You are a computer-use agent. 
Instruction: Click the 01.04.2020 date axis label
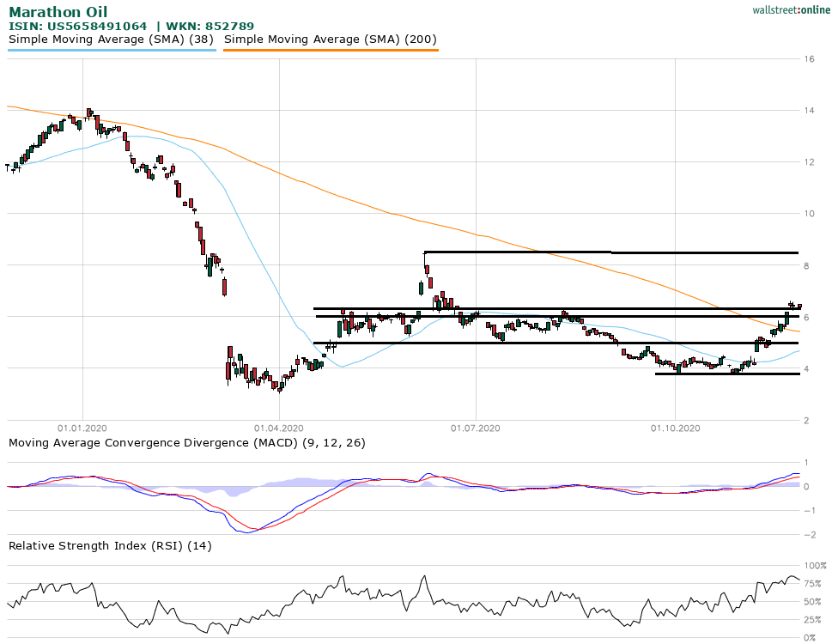click(x=279, y=428)
